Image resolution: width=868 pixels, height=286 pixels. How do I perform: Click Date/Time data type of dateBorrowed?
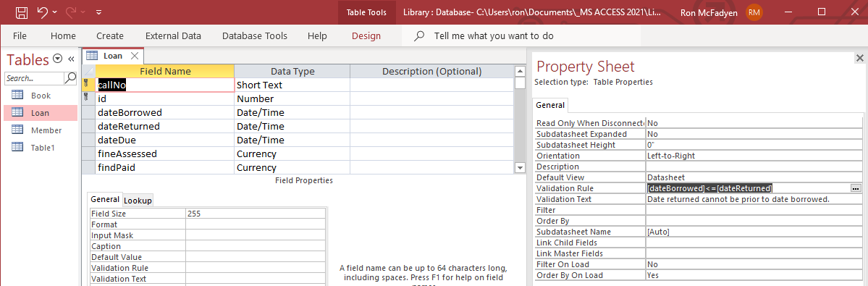[x=292, y=113]
